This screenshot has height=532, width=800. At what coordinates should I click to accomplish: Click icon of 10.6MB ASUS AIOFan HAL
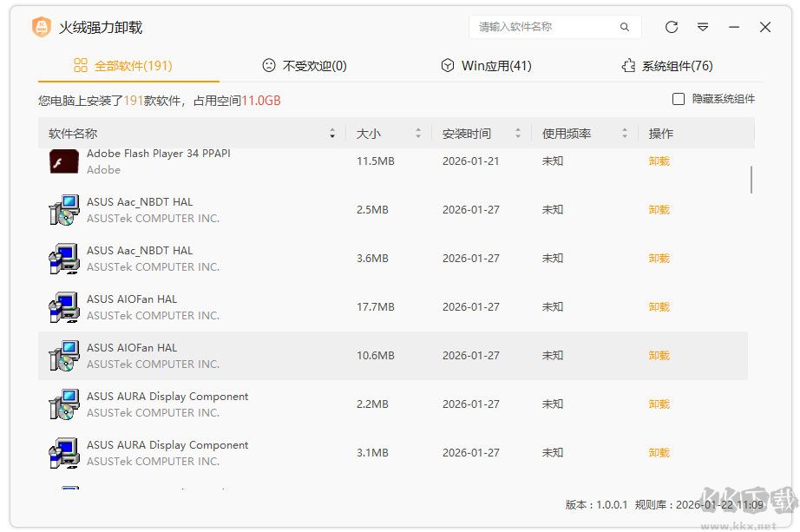[x=64, y=355]
